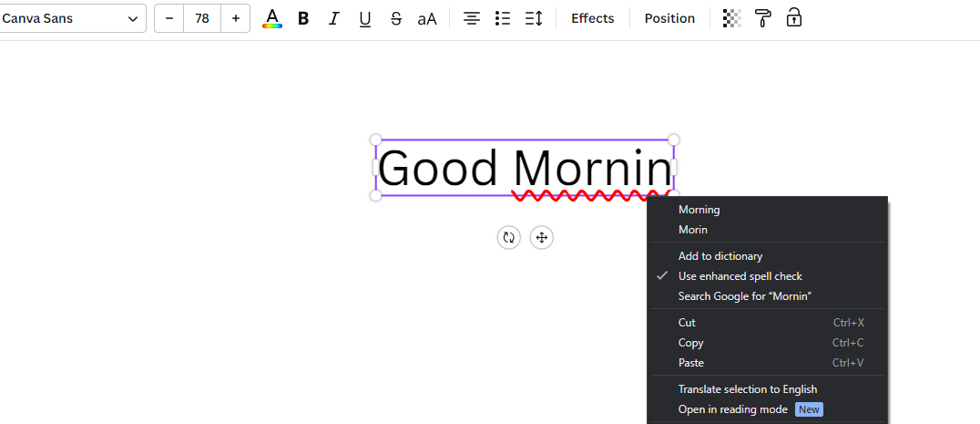Image resolution: width=980 pixels, height=424 pixels.
Task: Click the lock element icon
Action: 794,18
